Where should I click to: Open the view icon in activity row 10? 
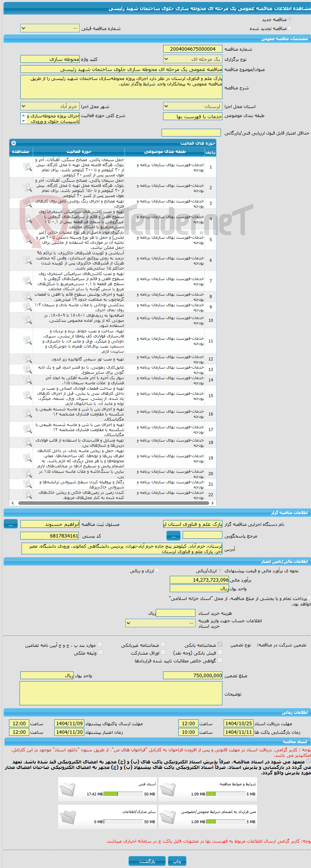pyautogui.click(x=27, y=320)
